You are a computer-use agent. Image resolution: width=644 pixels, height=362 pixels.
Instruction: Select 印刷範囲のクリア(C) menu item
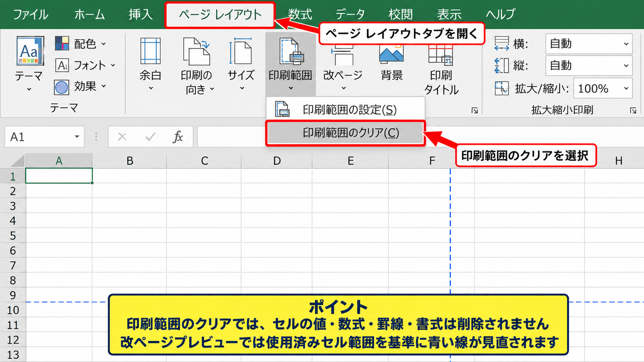[345, 133]
